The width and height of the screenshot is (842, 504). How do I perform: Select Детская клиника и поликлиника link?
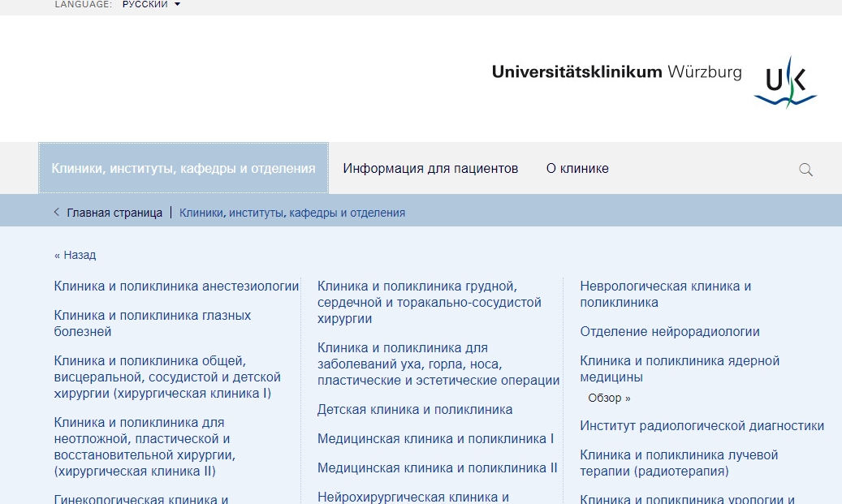click(415, 410)
